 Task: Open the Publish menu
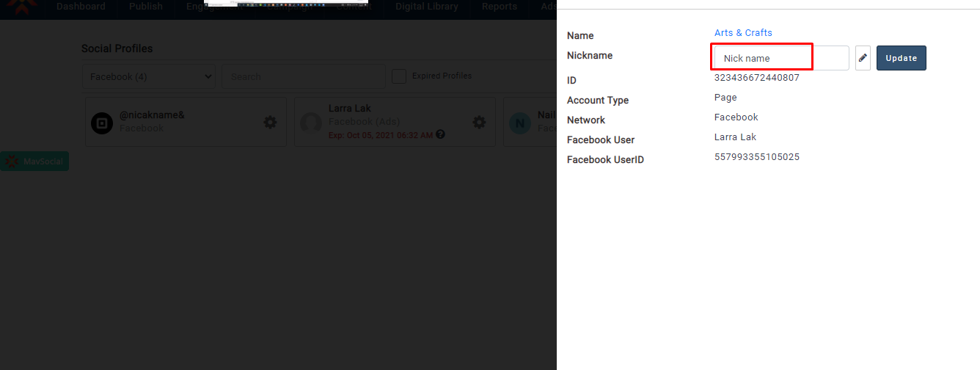pyautogui.click(x=146, y=7)
